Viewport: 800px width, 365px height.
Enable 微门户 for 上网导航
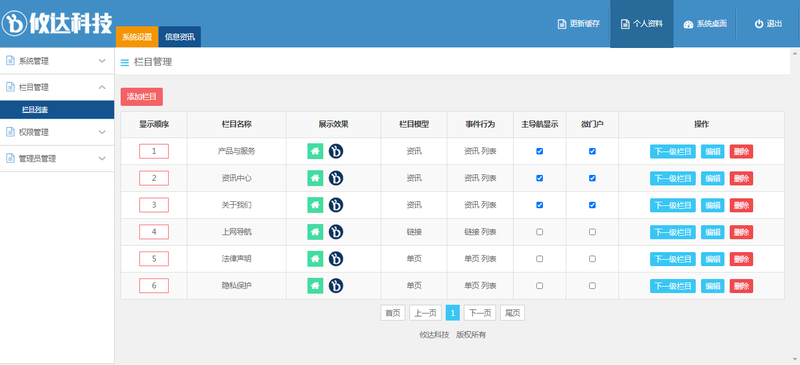point(592,232)
